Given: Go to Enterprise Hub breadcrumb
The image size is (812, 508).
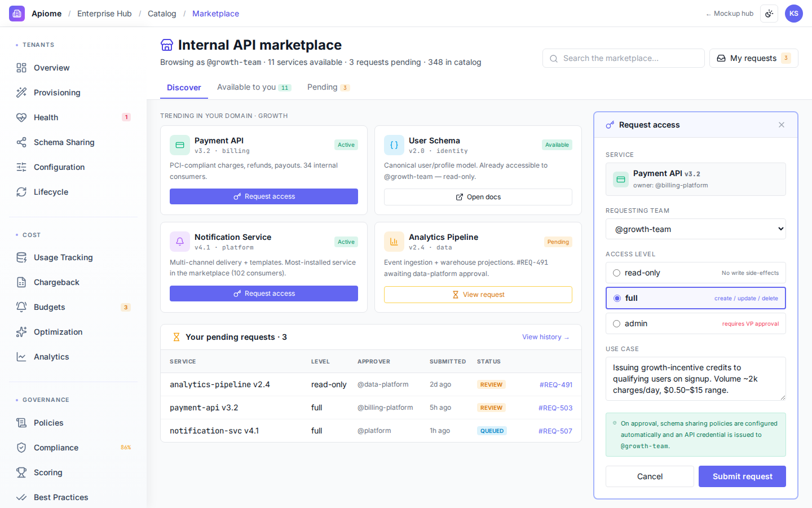Looking at the screenshot, I should [x=104, y=14].
